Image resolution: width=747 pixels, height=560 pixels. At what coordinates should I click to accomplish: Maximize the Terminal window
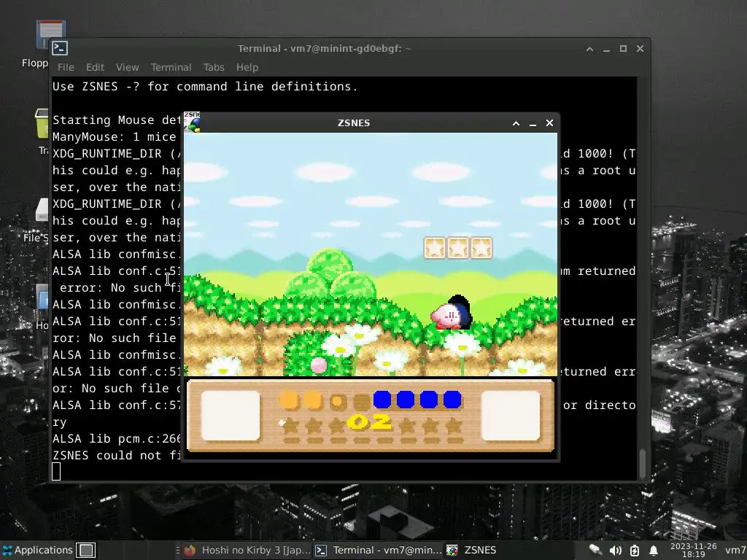point(623,49)
